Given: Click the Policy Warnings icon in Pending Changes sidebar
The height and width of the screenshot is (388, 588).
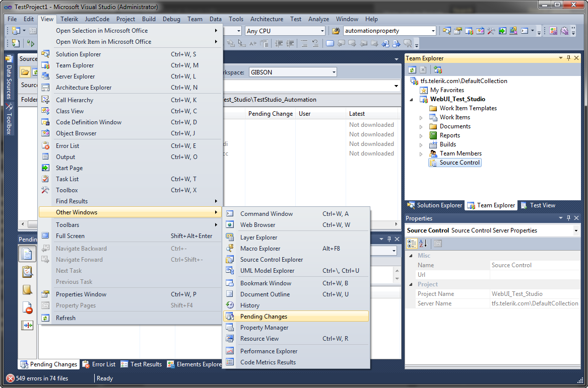Looking at the screenshot, I should pyautogui.click(x=27, y=307).
